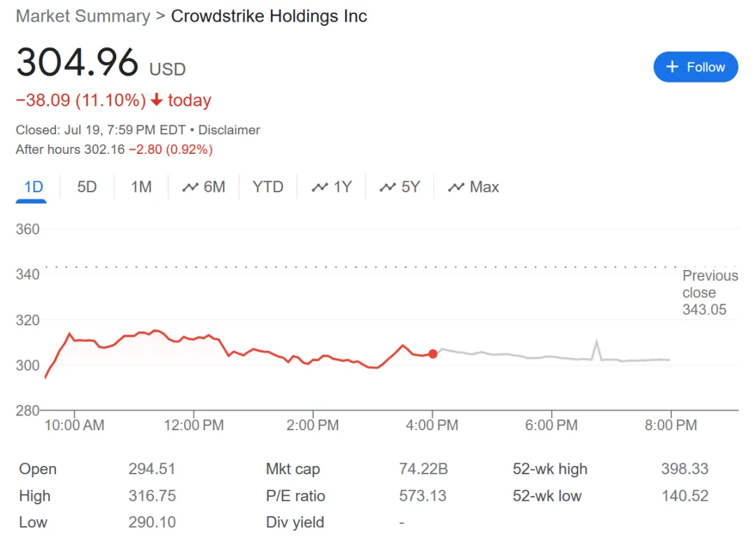Click the red down arrow near today
Viewport: 756px width, 547px height.
click(157, 101)
